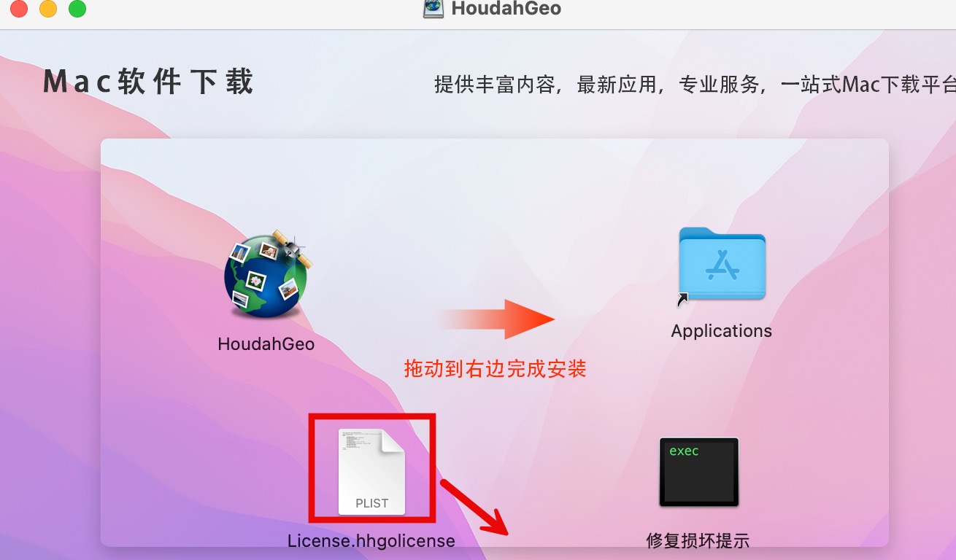Click the diagonal red arrow beside license file
The image size is (956, 560).
tap(473, 507)
